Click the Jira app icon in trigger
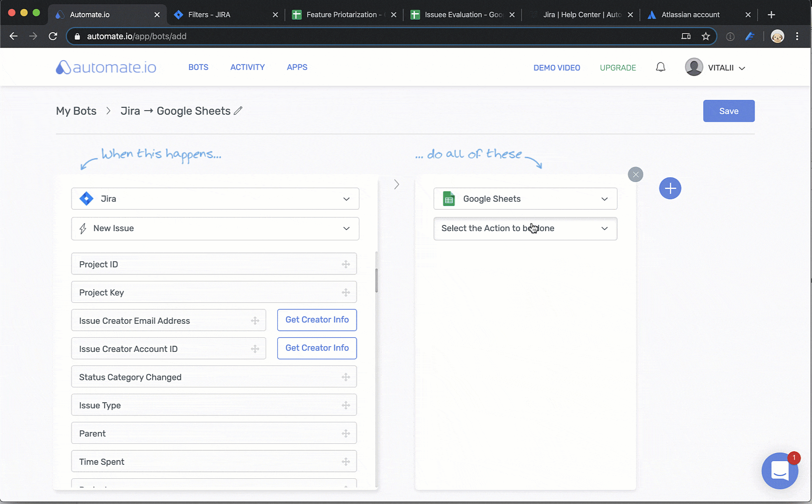Viewport: 812px width, 504px height. tap(86, 199)
